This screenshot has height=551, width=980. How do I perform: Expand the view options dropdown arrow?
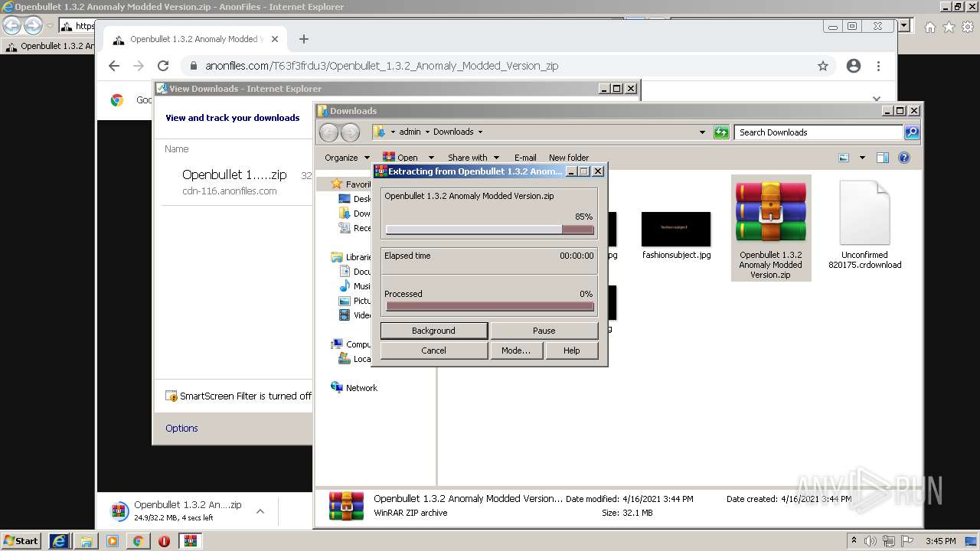click(862, 158)
